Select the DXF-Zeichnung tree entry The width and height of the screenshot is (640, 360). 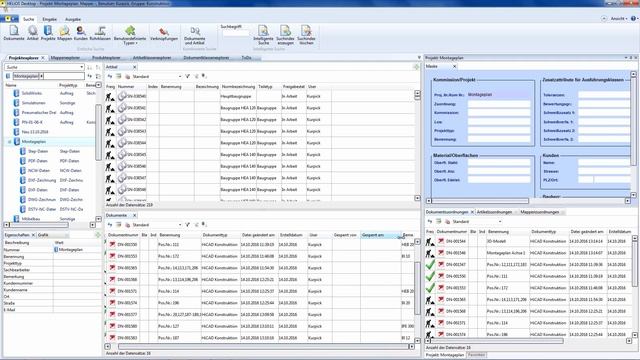42,180
